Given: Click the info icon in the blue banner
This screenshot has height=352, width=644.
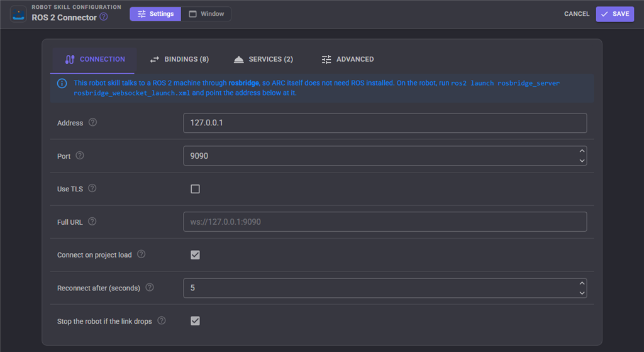Looking at the screenshot, I should point(62,84).
